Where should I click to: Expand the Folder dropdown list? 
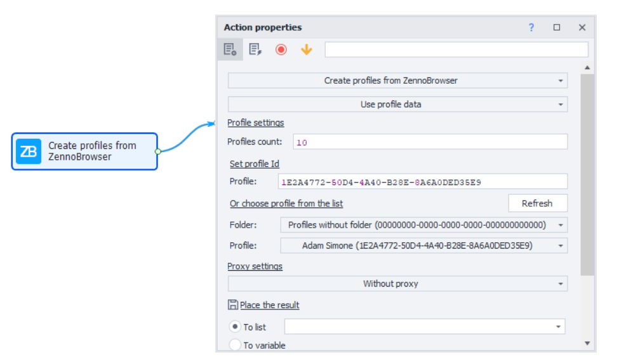pos(423,224)
